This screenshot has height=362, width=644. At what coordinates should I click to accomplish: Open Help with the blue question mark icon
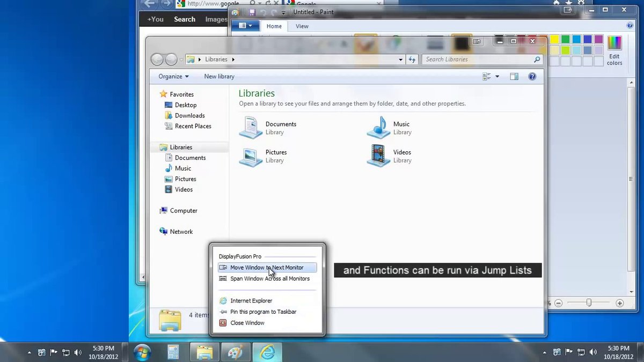pyautogui.click(x=532, y=76)
